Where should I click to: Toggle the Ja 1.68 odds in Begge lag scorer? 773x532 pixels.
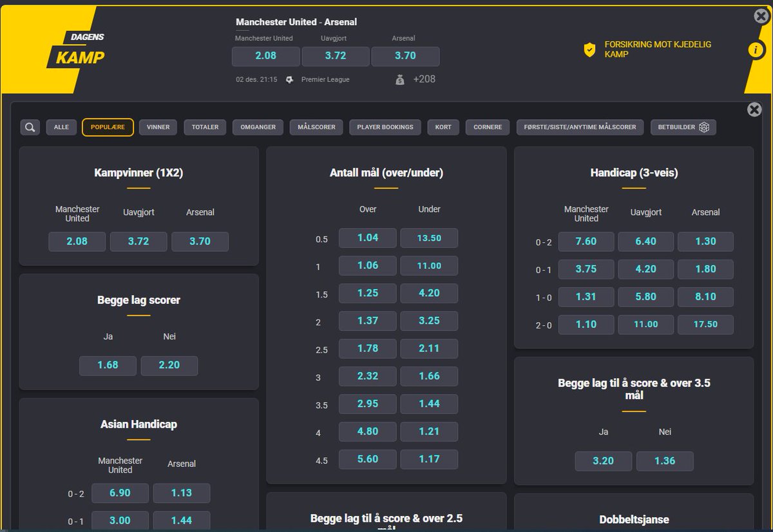click(x=108, y=365)
